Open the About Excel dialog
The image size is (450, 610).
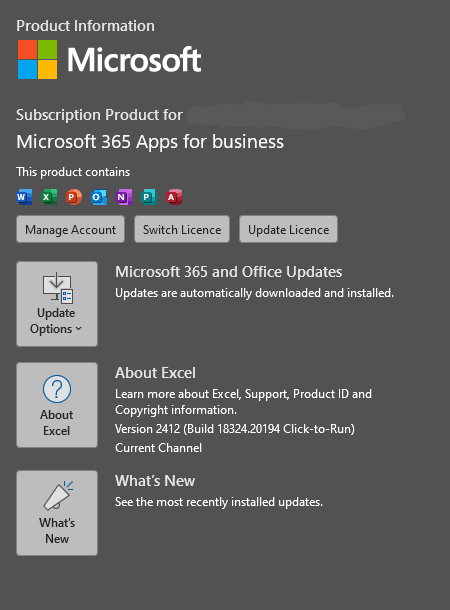[57, 405]
